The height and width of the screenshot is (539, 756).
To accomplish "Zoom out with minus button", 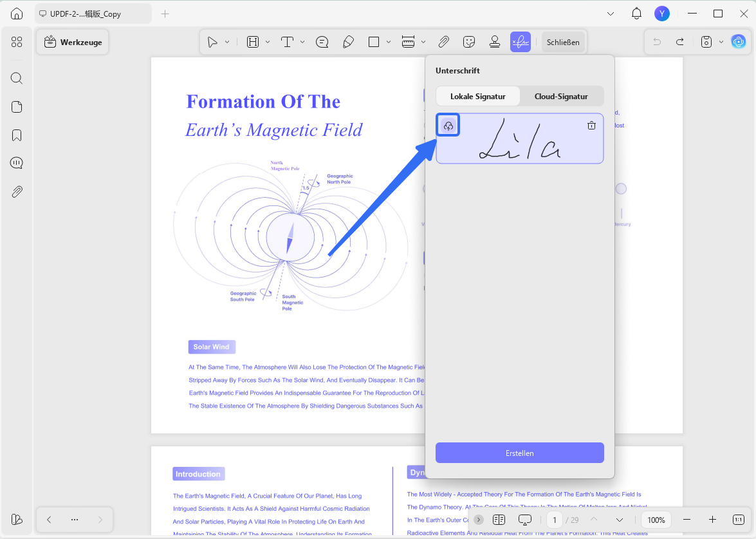I will point(687,520).
